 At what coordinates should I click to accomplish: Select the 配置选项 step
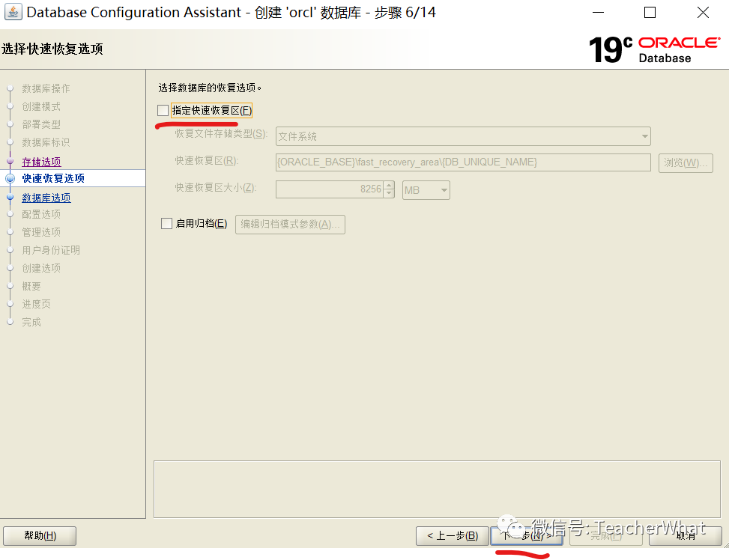pos(41,214)
